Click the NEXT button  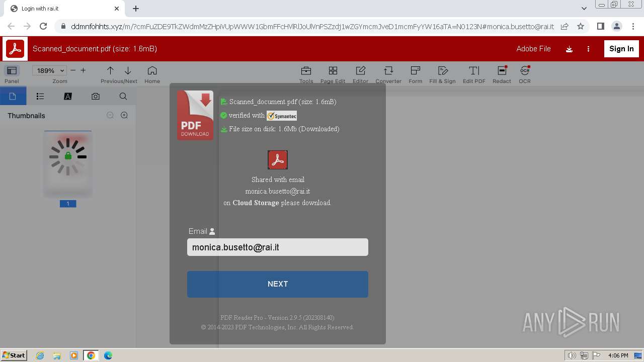point(278,284)
